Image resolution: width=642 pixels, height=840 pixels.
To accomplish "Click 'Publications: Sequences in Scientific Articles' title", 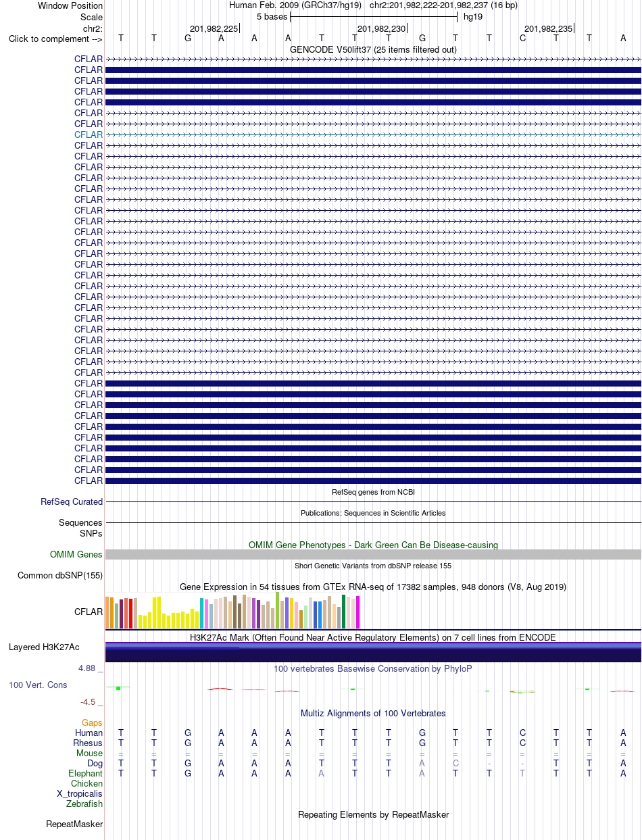I will click(373, 513).
